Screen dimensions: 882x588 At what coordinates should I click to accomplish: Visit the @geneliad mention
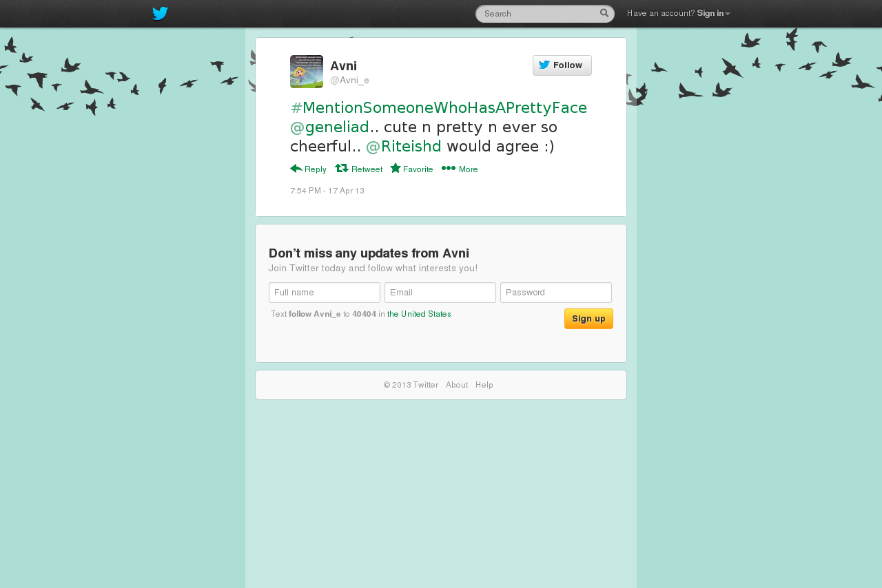coord(330,127)
